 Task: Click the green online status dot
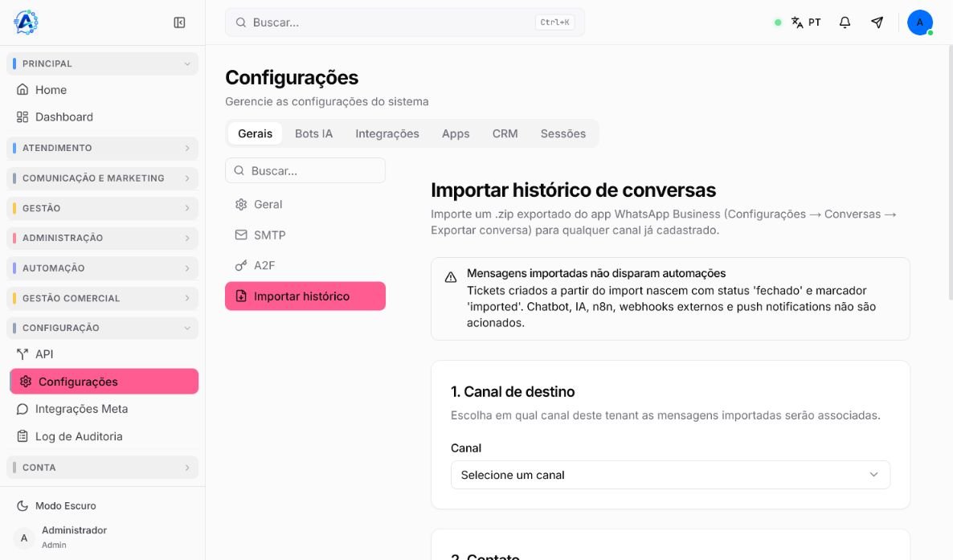pos(777,22)
